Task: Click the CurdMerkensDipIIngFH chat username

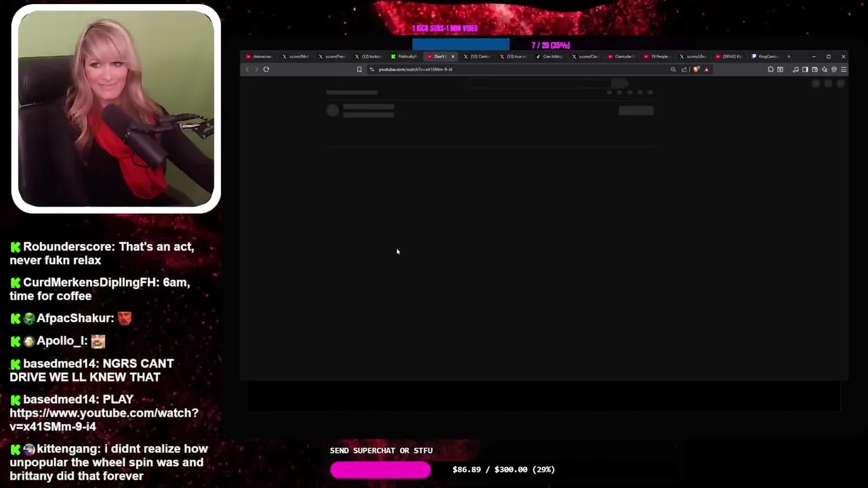Action: (x=90, y=283)
